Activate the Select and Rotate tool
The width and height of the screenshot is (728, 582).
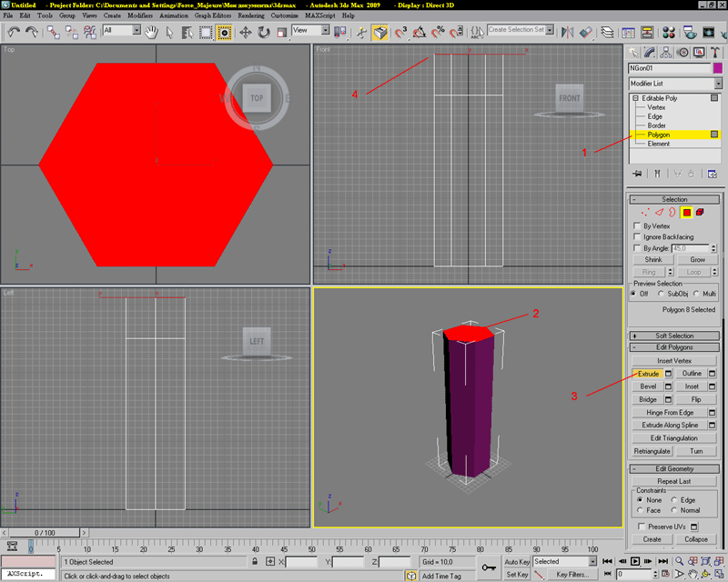tap(264, 32)
